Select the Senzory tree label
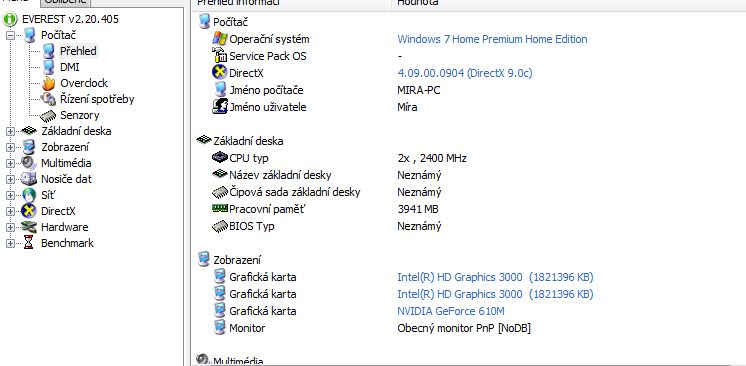This screenshot has height=366, width=746. pyautogui.click(x=79, y=115)
